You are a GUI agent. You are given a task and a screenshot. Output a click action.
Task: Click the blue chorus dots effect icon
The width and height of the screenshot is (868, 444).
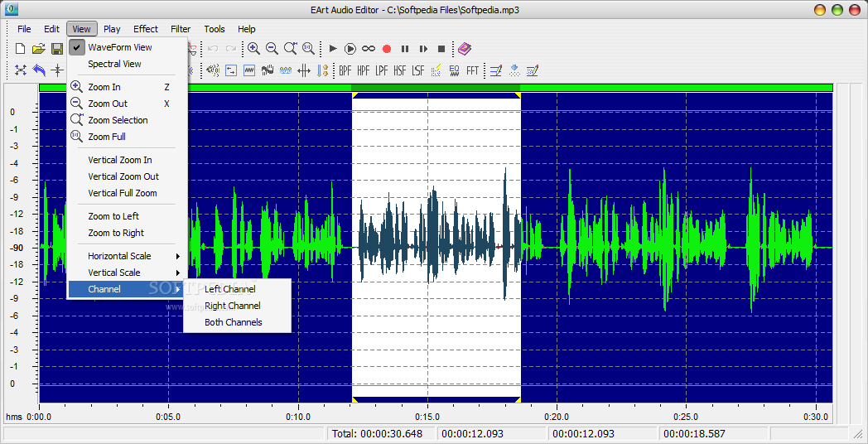(x=286, y=70)
